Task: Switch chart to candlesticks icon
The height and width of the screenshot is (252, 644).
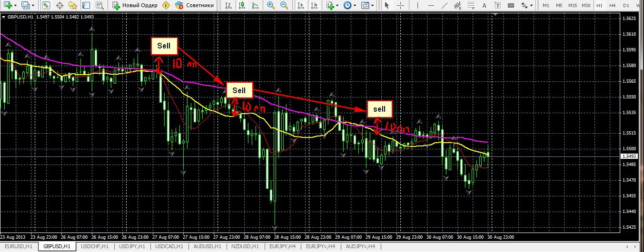Action: [x=242, y=6]
